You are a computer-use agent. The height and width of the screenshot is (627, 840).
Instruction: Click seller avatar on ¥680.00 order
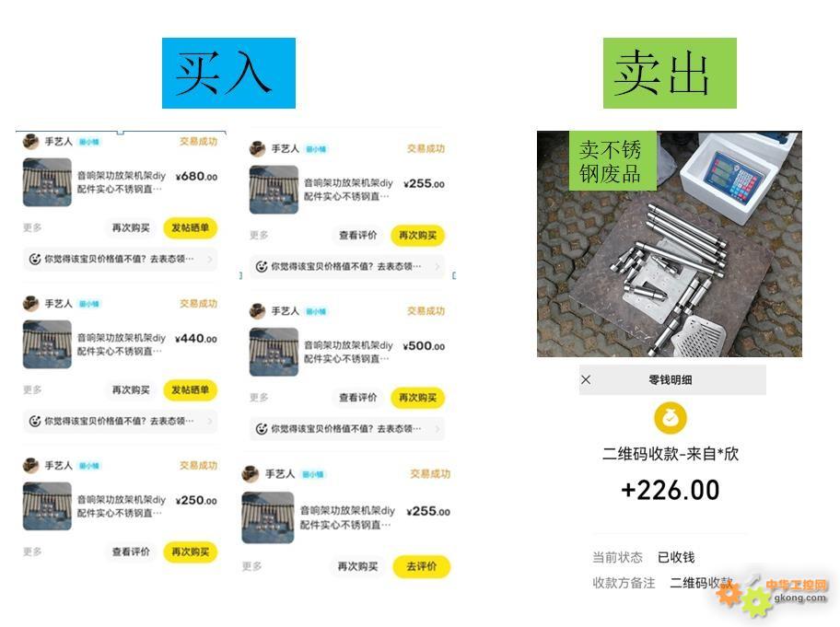30,142
